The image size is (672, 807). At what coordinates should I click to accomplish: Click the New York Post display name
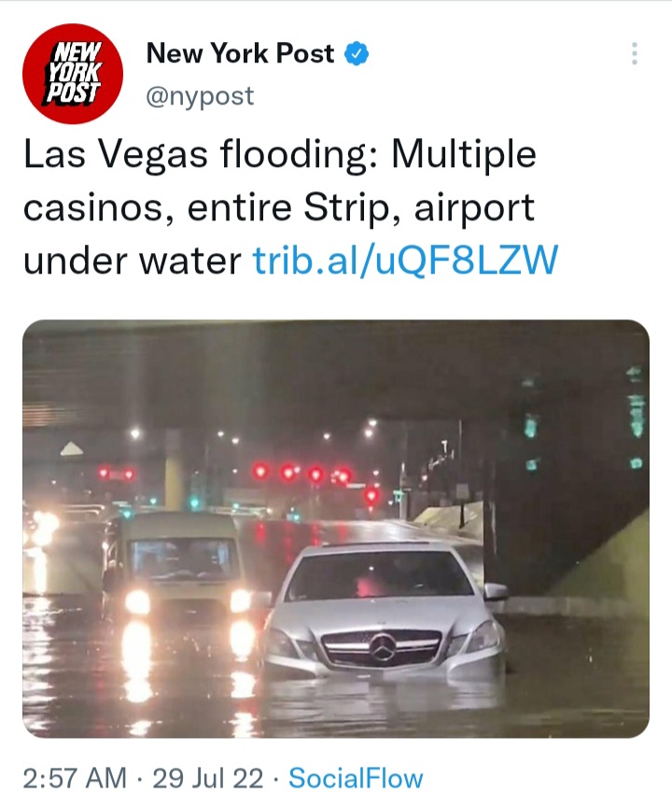point(240,53)
